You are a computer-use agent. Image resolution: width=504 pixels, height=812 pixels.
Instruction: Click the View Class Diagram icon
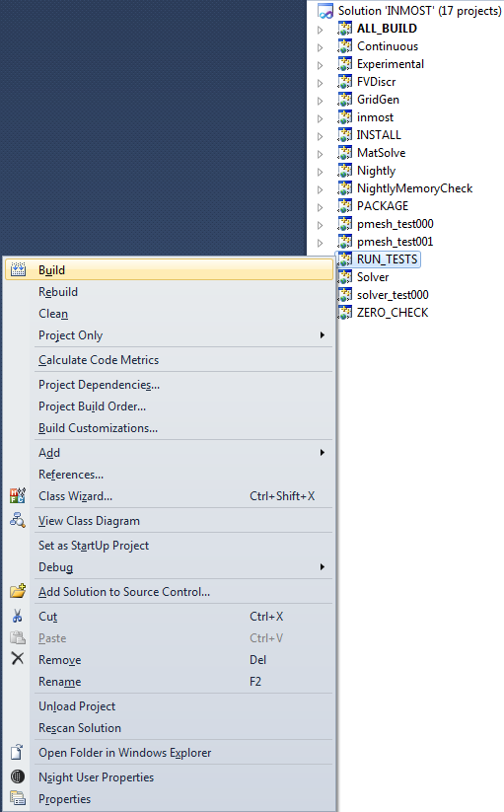18,520
